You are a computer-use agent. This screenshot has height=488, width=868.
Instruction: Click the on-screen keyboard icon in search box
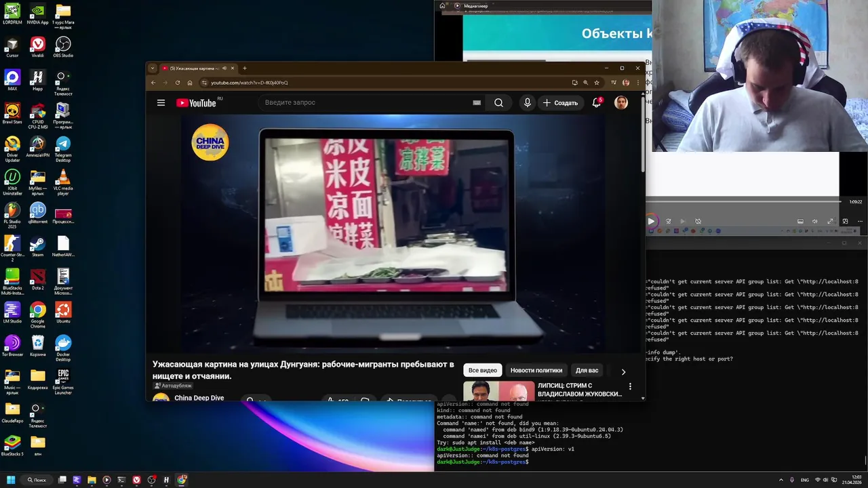477,103
